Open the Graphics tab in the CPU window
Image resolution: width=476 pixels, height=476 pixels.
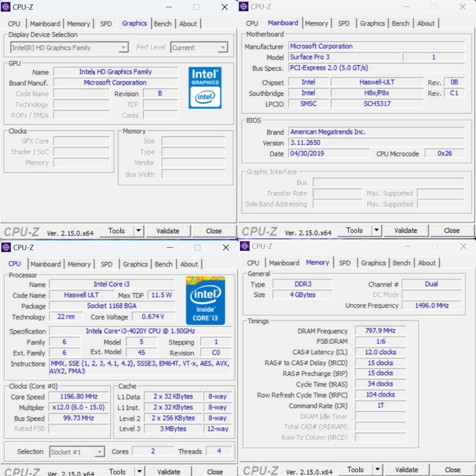[x=135, y=264]
